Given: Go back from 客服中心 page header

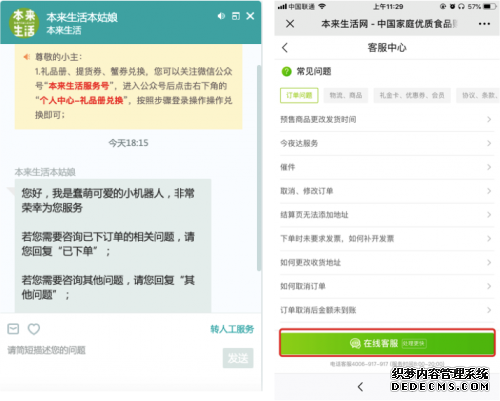Looking at the screenshot, I should 285,48.
